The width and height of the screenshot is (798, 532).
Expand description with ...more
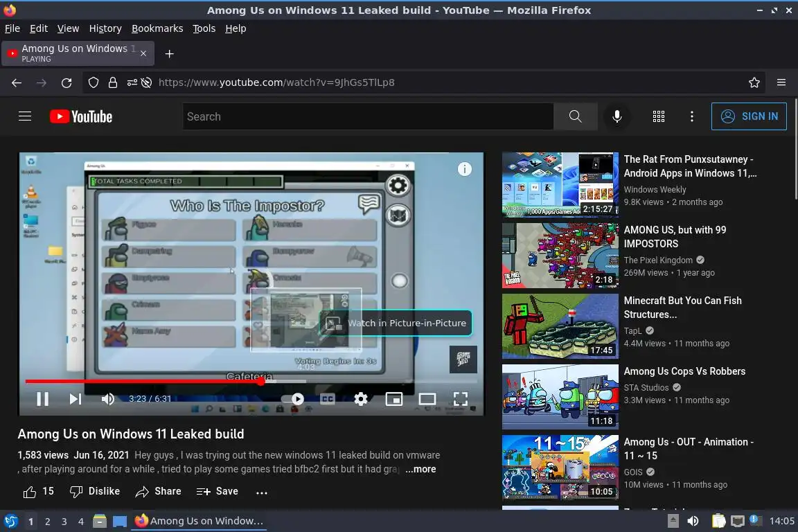click(x=420, y=469)
